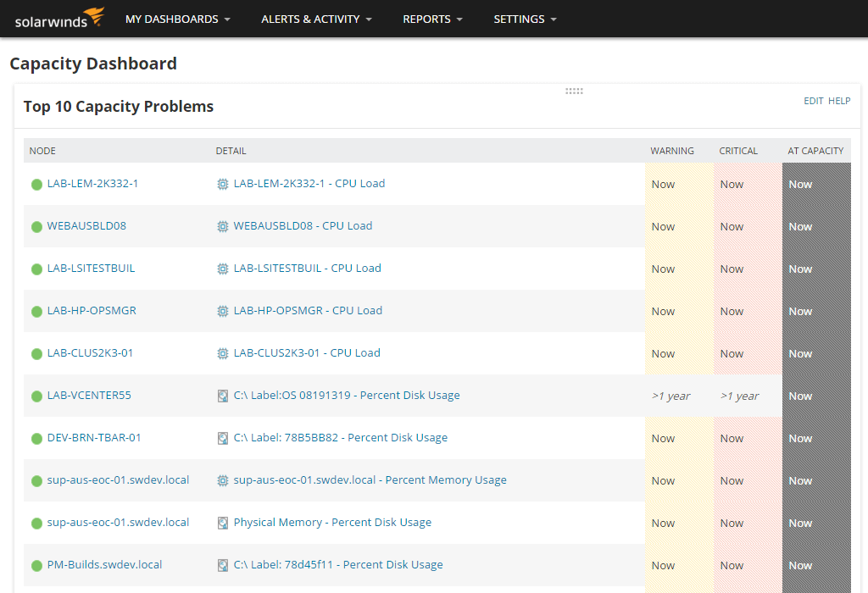Click the CPU icon beside LAB-LEM-2K332-1 CPU Load
This screenshot has width=868, height=593.
(222, 184)
